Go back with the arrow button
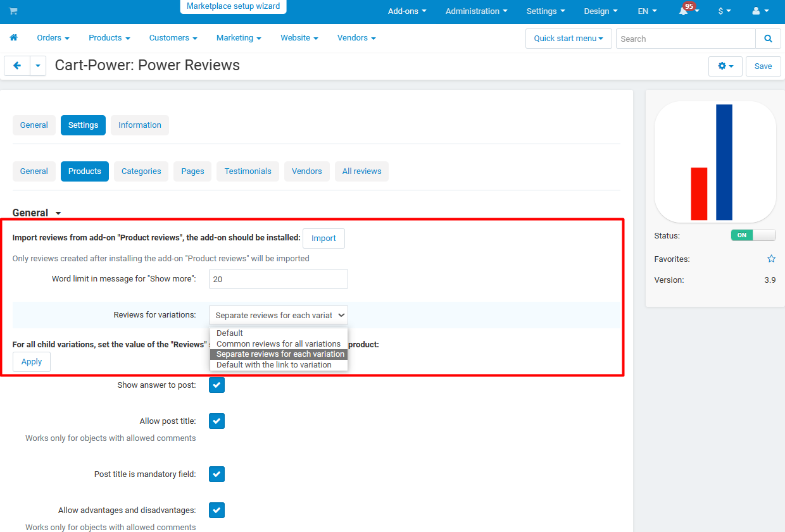The width and height of the screenshot is (785, 532). click(x=17, y=66)
